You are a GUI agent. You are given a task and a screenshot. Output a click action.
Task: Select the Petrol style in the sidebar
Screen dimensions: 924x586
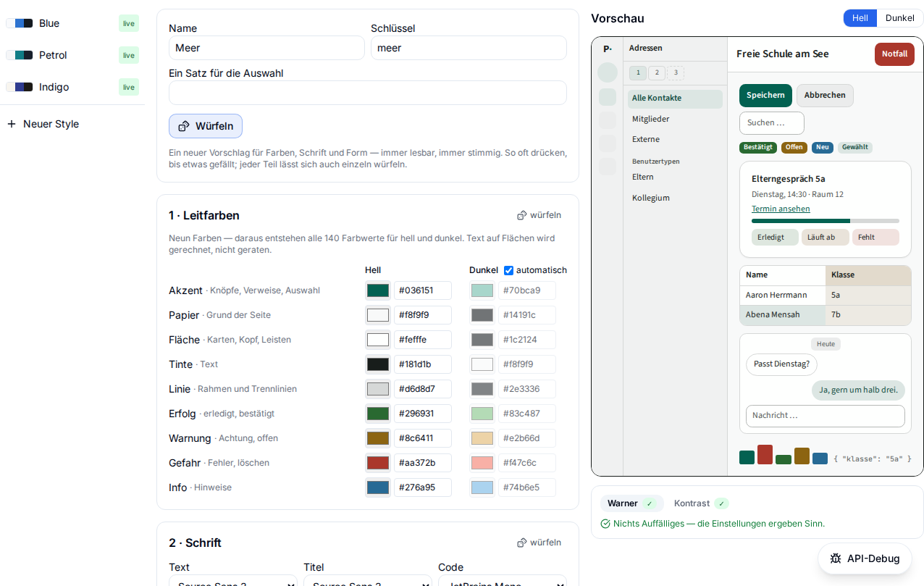pos(72,55)
